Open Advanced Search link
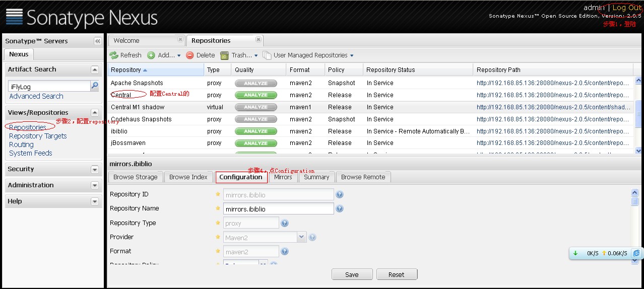This screenshot has width=644, height=289. tap(36, 96)
